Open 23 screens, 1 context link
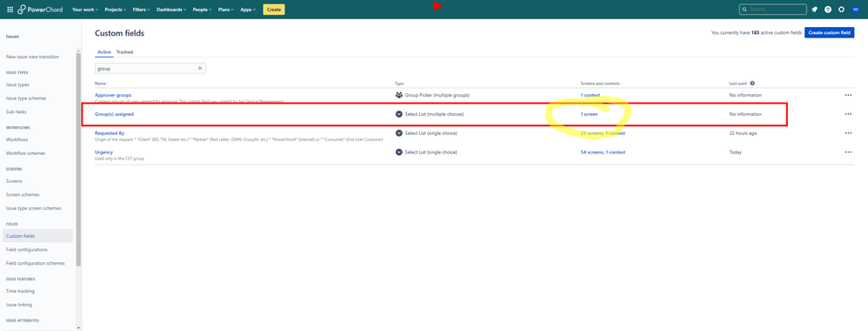The height and width of the screenshot is (331, 868). click(603, 133)
